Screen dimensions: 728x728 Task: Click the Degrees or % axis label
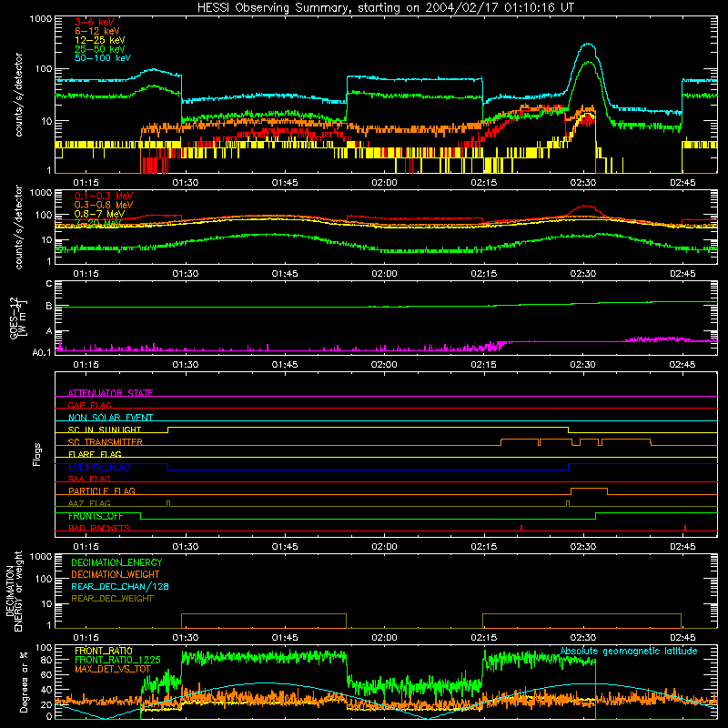click(x=24, y=682)
